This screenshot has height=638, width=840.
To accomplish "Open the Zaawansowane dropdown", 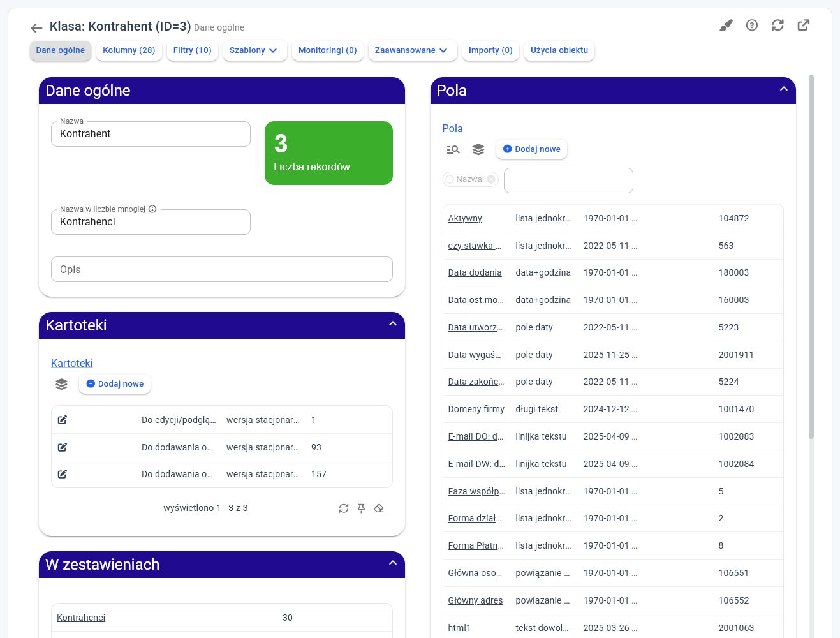I will (x=412, y=50).
